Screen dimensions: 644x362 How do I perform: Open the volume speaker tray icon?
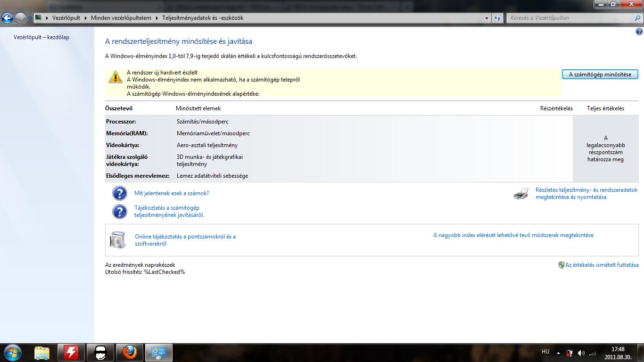(x=581, y=353)
